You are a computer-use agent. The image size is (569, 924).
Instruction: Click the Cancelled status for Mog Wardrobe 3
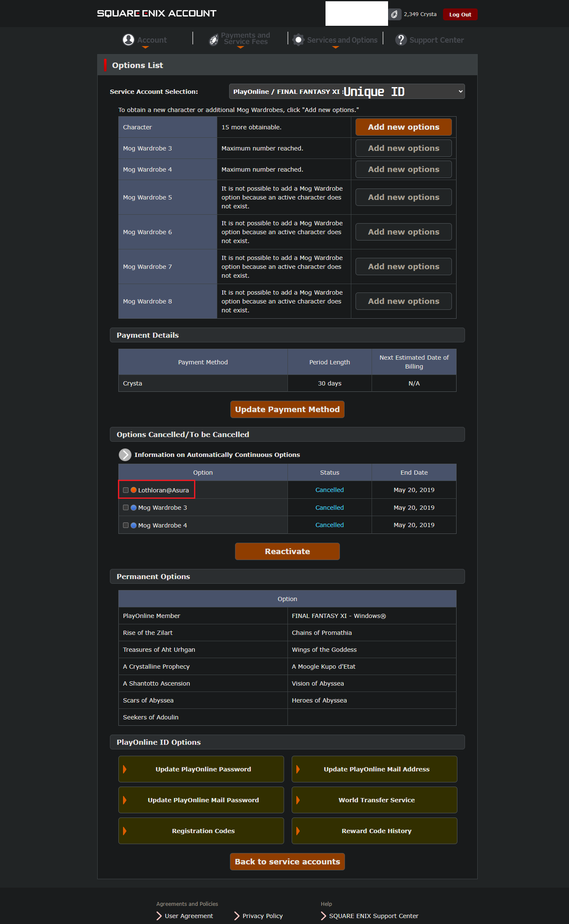[x=329, y=508]
